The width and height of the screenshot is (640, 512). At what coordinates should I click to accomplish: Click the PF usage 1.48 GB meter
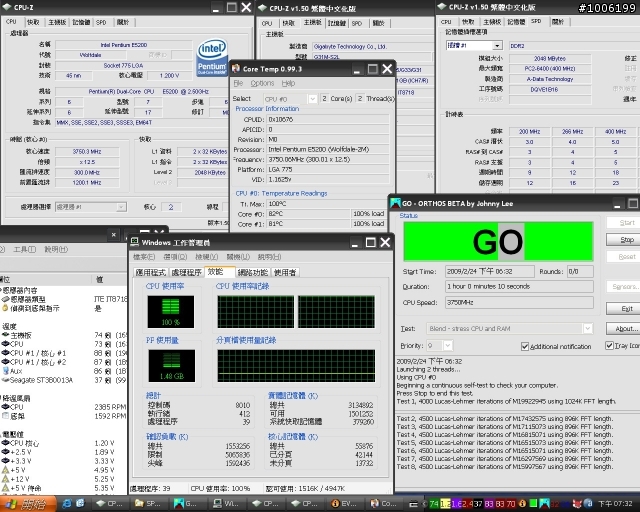click(x=172, y=366)
